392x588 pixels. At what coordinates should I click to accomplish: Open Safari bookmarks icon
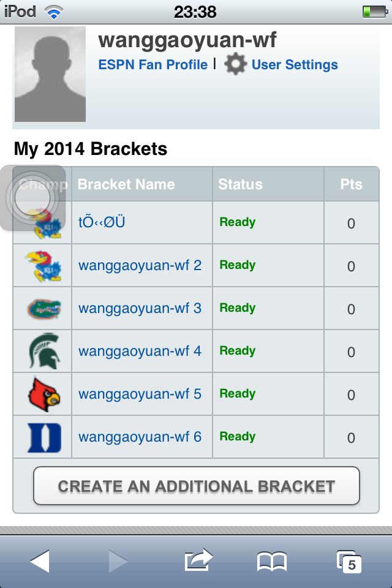[271, 561]
